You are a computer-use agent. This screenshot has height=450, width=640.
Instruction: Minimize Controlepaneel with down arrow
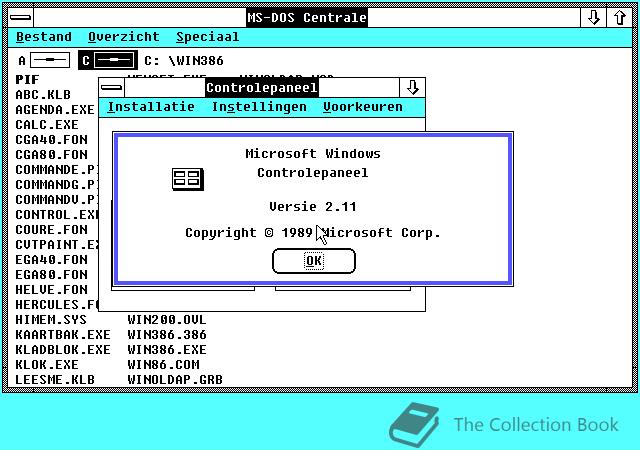click(412, 87)
